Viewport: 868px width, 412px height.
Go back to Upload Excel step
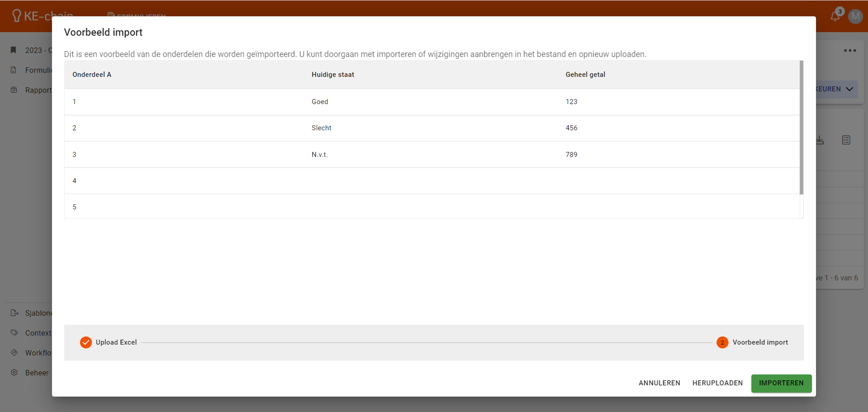coord(108,342)
